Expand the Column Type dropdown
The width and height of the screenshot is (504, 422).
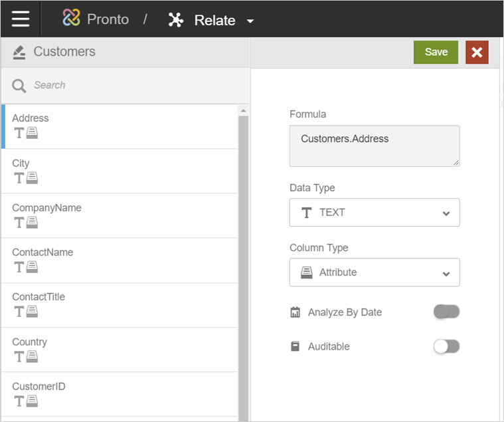[x=375, y=272]
